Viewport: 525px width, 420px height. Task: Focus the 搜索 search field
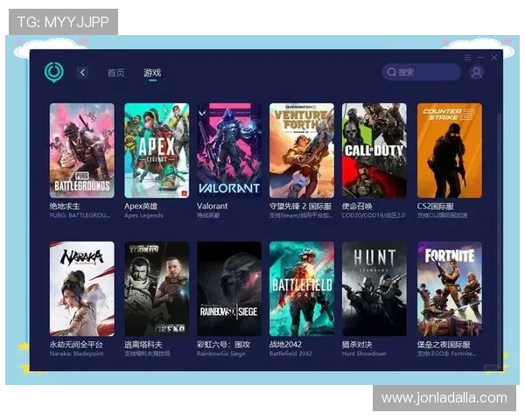coord(422,72)
